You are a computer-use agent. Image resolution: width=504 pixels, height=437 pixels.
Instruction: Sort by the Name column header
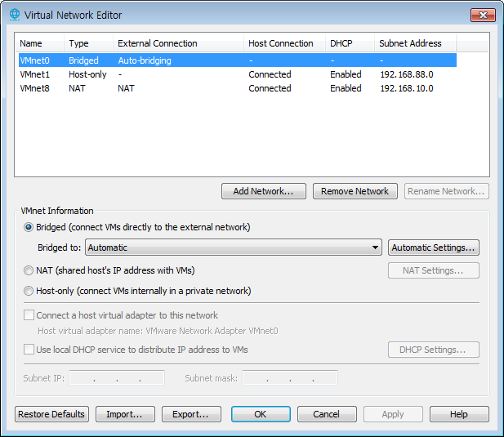coord(40,43)
